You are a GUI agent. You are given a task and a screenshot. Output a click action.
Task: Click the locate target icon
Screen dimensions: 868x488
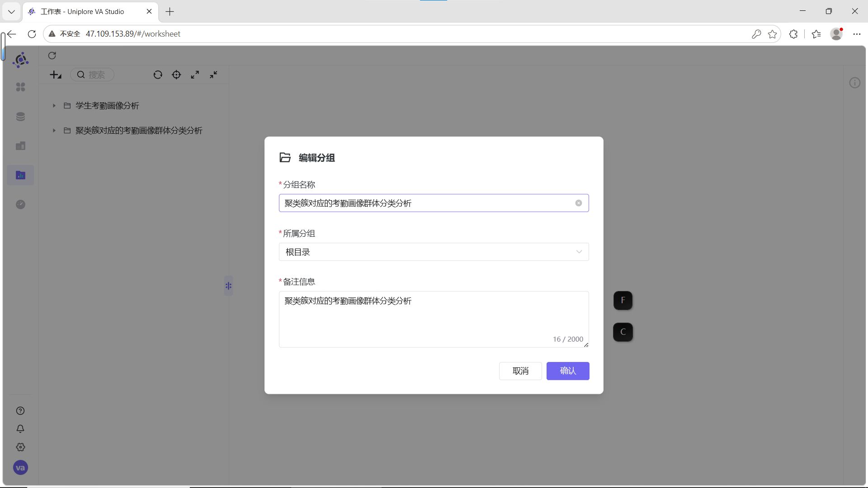[176, 75]
